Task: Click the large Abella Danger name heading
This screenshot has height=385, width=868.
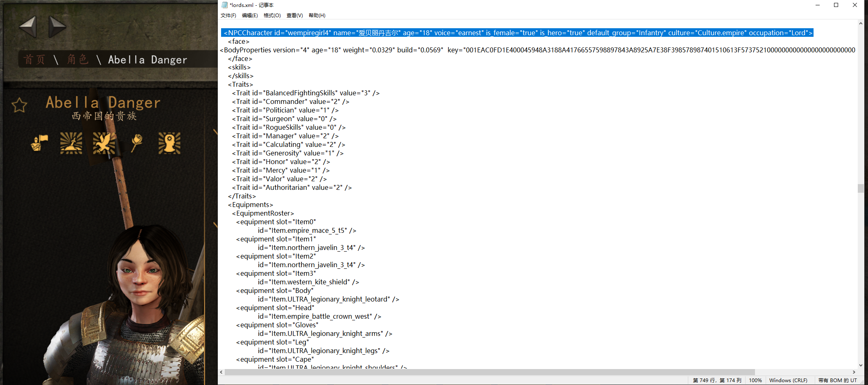Action: [x=103, y=102]
